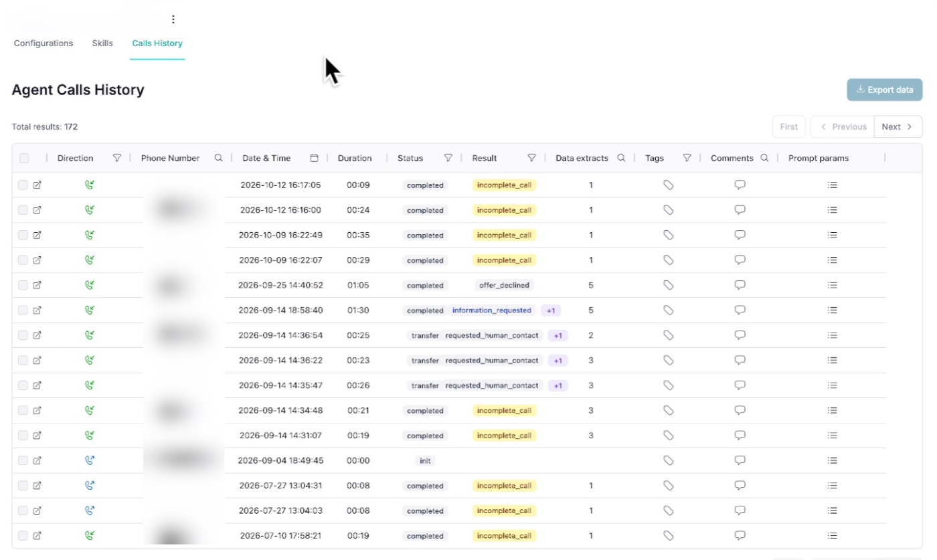Open the Direction column filter
Screen dimensions: 937x560
[117, 159]
